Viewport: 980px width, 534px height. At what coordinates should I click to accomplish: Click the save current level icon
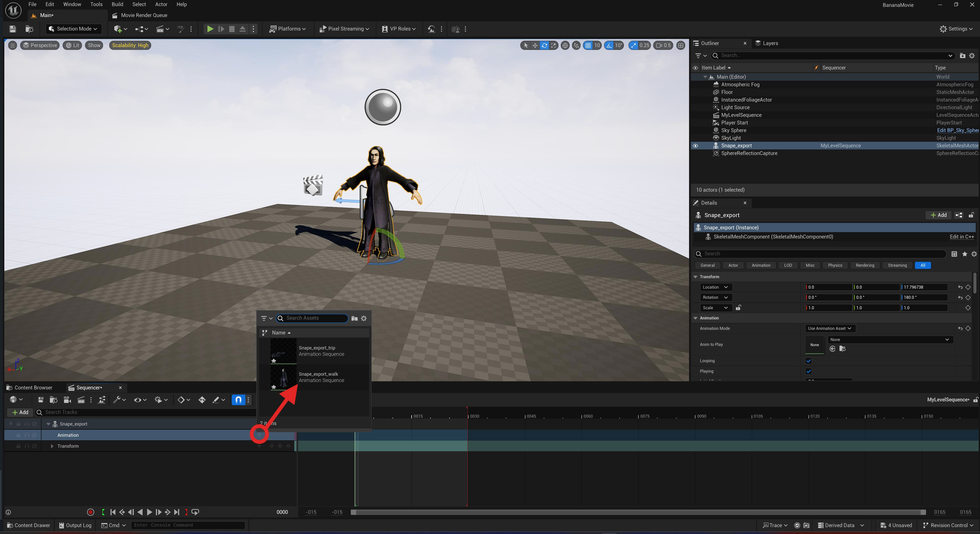click(x=12, y=29)
